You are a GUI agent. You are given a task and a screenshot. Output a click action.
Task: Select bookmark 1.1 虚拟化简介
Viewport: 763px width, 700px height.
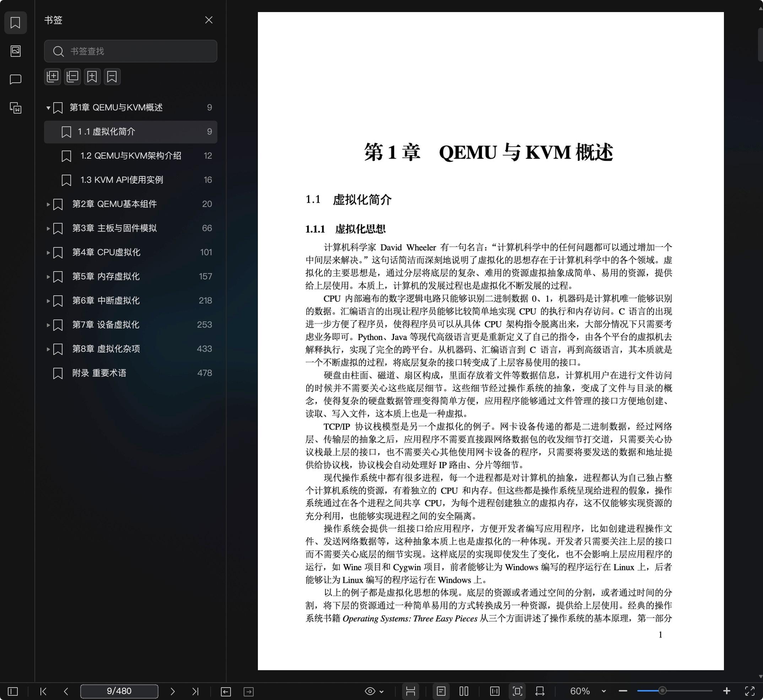[x=130, y=132]
